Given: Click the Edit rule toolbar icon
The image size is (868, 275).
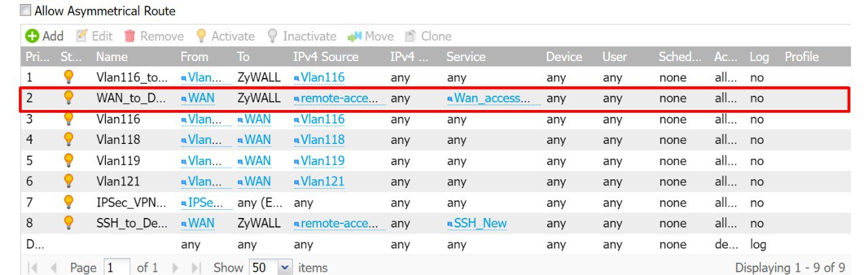Looking at the screenshot, I should pos(82,36).
